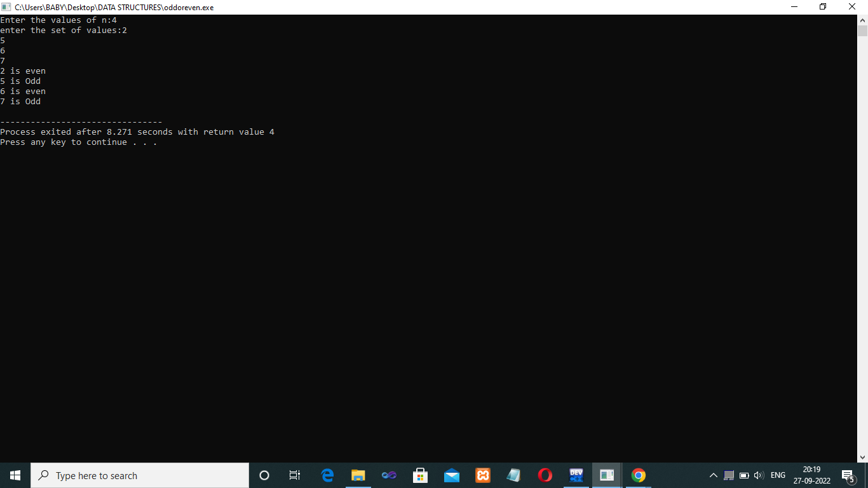
Task: Close the oddoreven.exe console window
Action: tap(853, 7)
